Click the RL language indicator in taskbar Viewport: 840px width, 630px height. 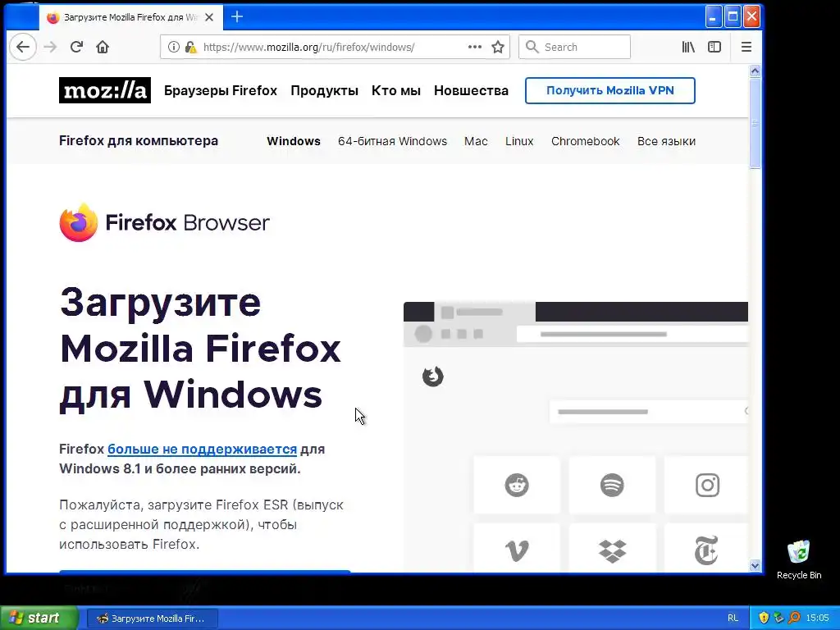[733, 618]
